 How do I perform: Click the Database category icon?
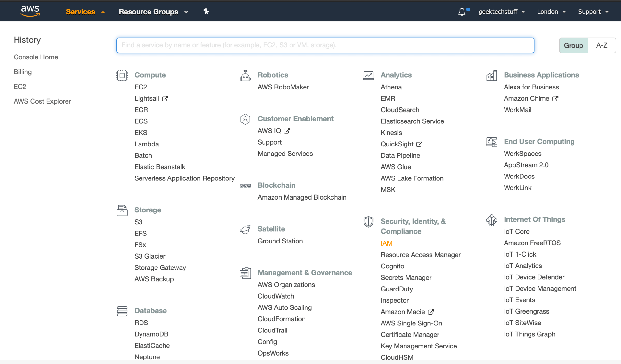coord(122,311)
